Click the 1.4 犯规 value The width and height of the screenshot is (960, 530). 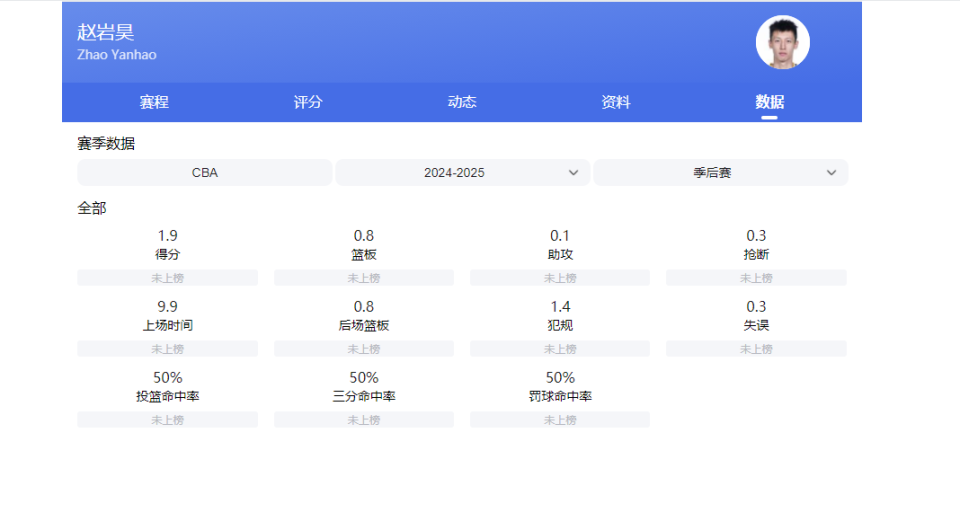(560, 307)
